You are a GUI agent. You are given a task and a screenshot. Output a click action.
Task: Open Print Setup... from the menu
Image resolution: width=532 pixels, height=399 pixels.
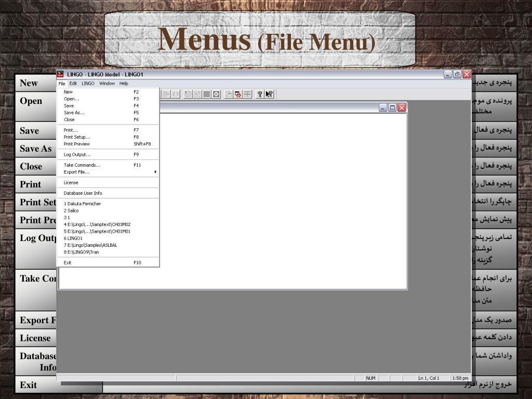pyautogui.click(x=108, y=137)
